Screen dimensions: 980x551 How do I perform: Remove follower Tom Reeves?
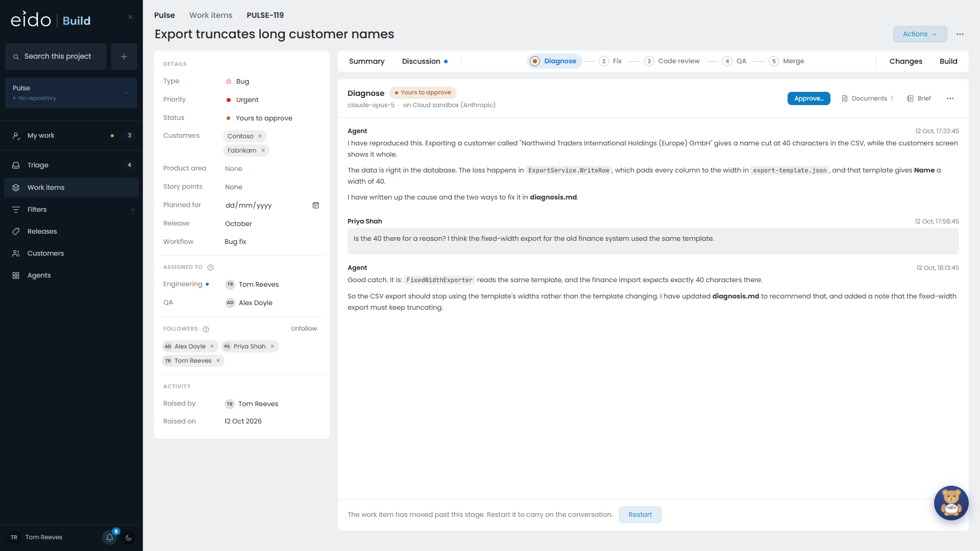click(218, 361)
